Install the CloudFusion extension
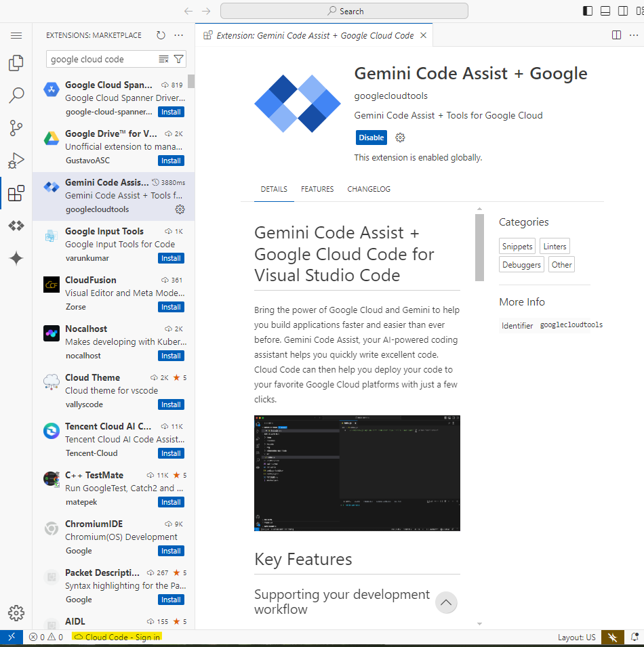 (x=171, y=307)
